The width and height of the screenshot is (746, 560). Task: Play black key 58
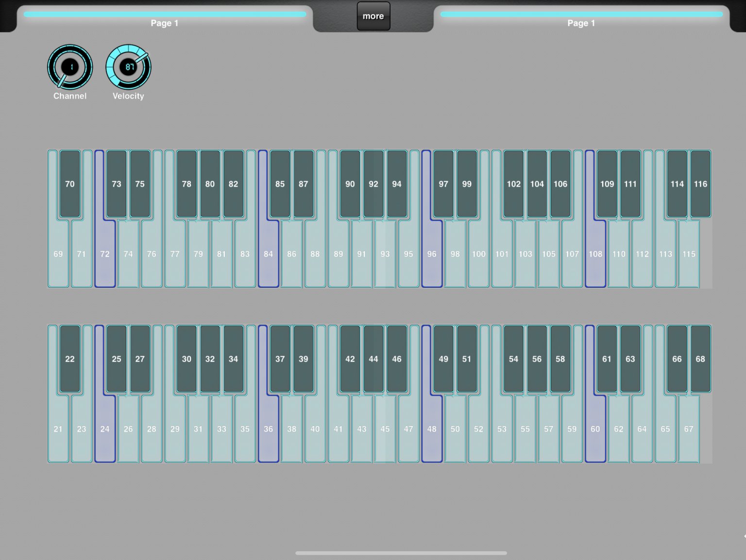point(560,359)
